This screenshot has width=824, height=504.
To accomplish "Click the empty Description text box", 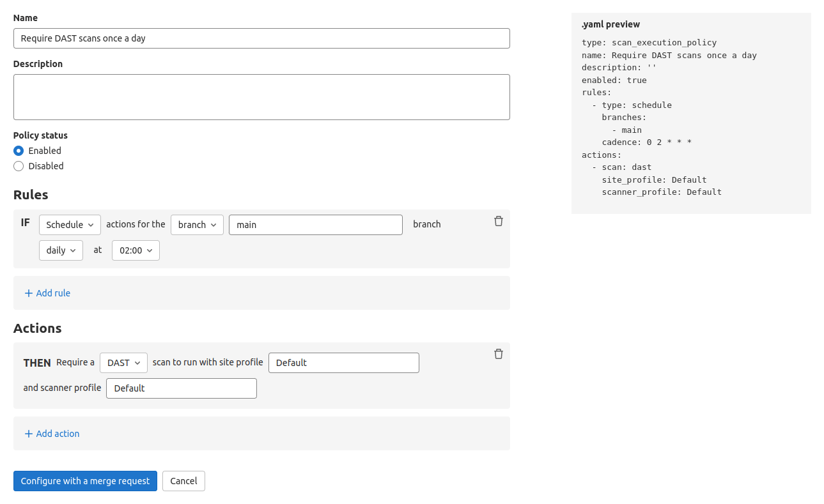I will pyautogui.click(x=261, y=96).
